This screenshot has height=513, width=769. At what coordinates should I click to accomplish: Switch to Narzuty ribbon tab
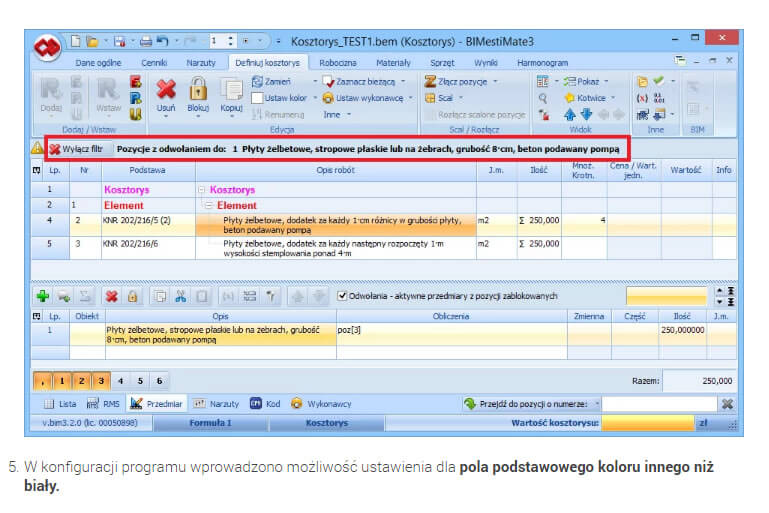tap(201, 63)
